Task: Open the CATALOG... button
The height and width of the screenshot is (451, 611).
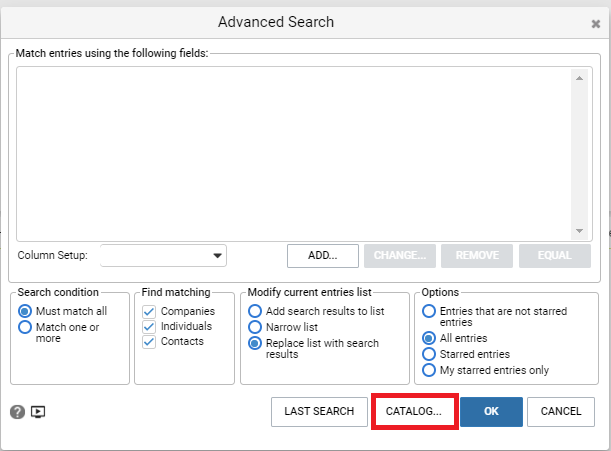Action: tap(414, 412)
